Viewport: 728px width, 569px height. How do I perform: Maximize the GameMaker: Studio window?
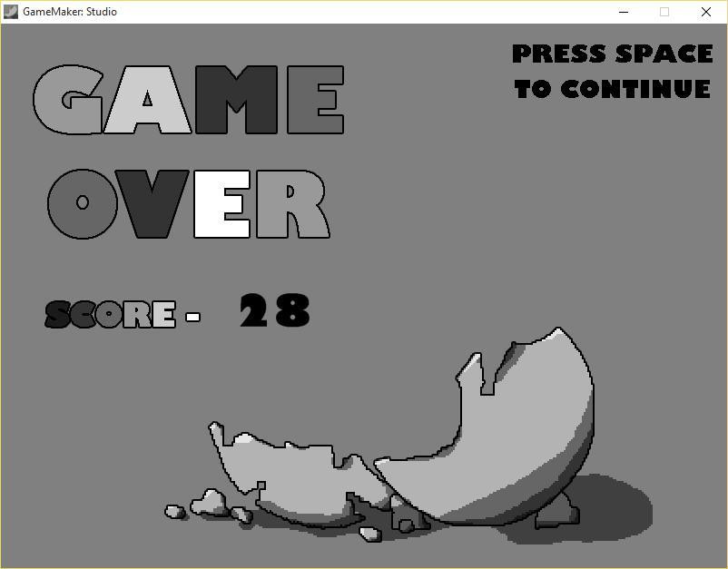pos(664,12)
